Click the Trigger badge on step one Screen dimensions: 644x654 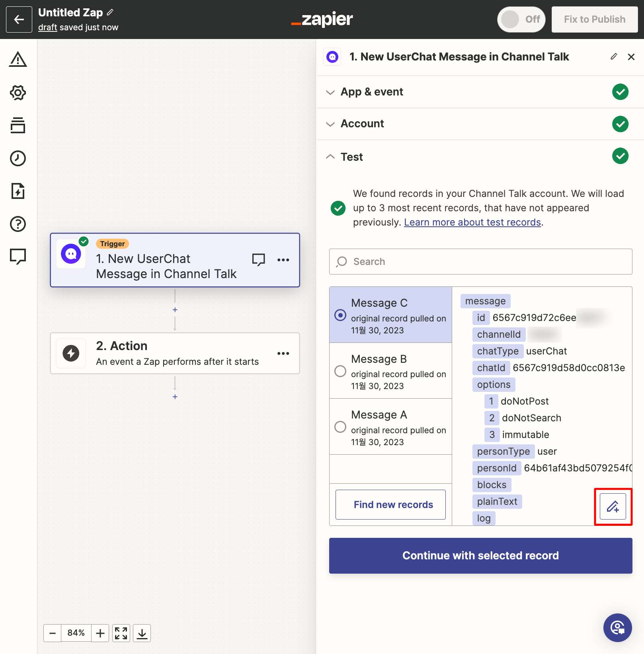(x=112, y=244)
